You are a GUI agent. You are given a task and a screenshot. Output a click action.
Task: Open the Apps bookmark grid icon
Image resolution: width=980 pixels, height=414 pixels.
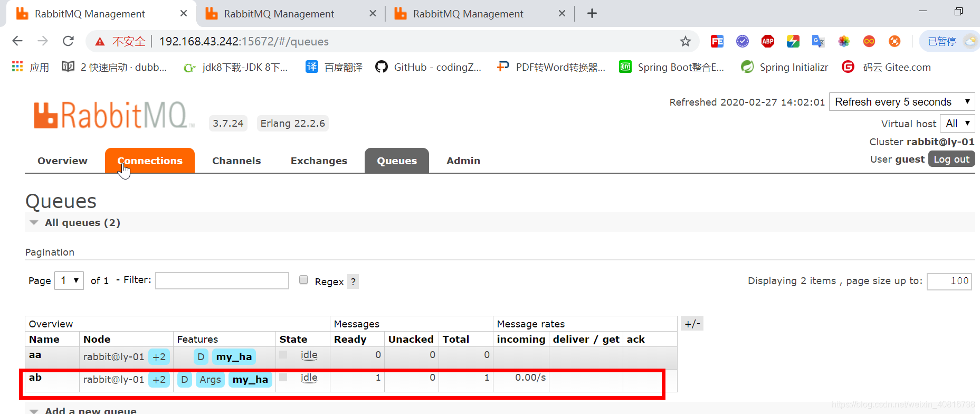[x=17, y=67]
